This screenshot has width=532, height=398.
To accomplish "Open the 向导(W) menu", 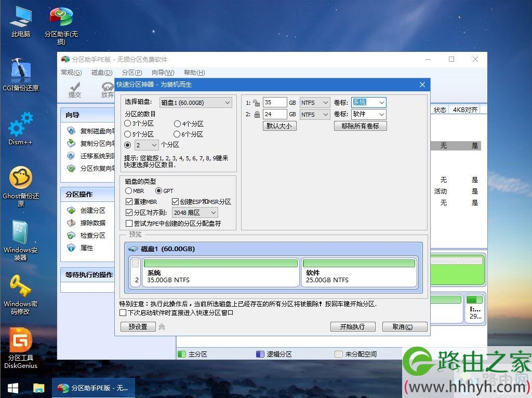I will tap(163, 73).
